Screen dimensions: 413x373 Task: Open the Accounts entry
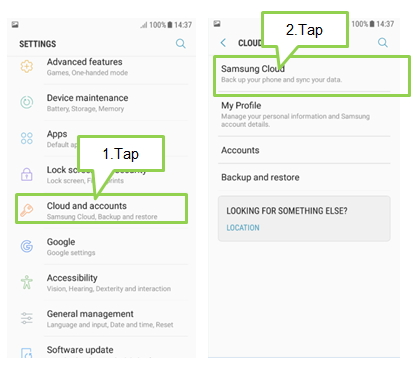coord(304,150)
